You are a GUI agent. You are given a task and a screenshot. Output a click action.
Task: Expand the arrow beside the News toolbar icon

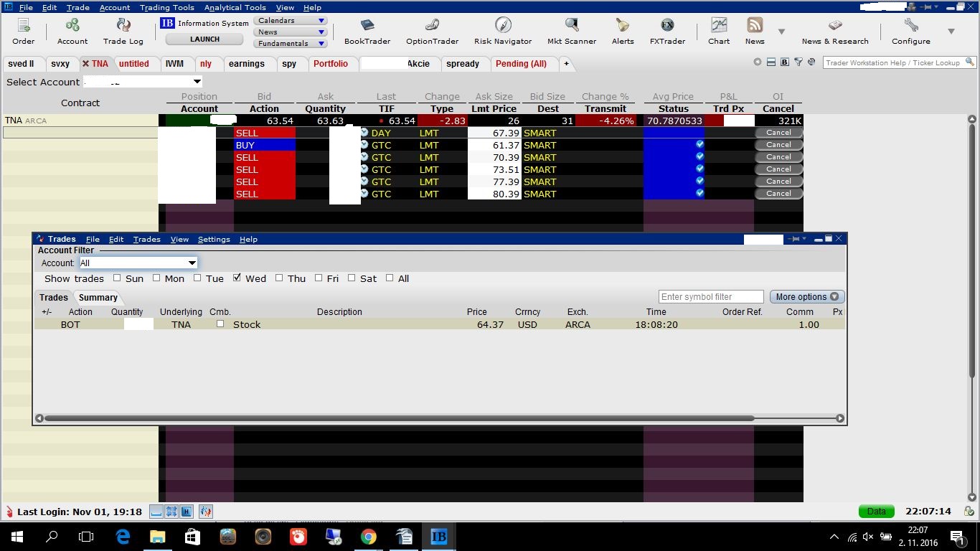[781, 32]
